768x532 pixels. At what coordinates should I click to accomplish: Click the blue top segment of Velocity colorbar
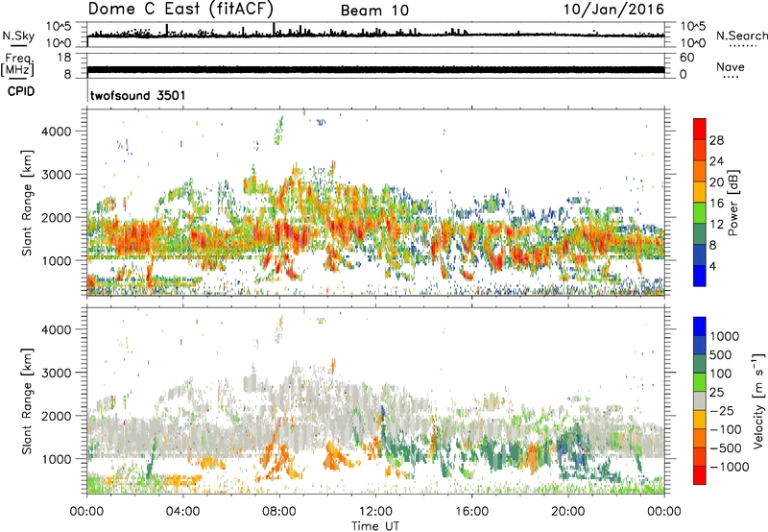[x=700, y=326]
